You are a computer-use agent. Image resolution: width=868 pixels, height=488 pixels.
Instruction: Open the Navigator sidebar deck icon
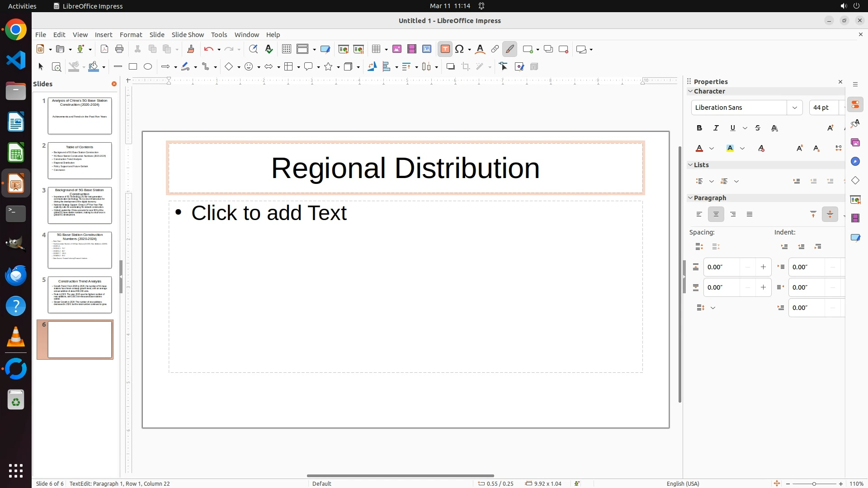tap(855, 162)
